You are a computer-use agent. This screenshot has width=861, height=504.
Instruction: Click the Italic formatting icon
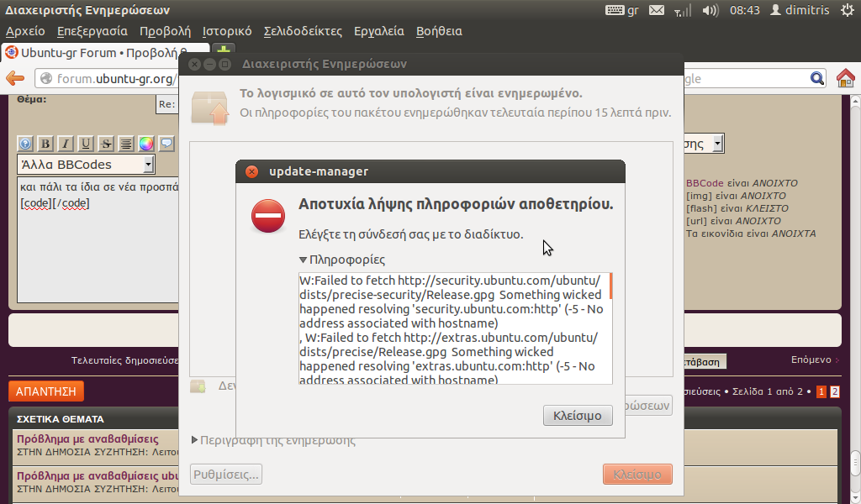(65, 144)
